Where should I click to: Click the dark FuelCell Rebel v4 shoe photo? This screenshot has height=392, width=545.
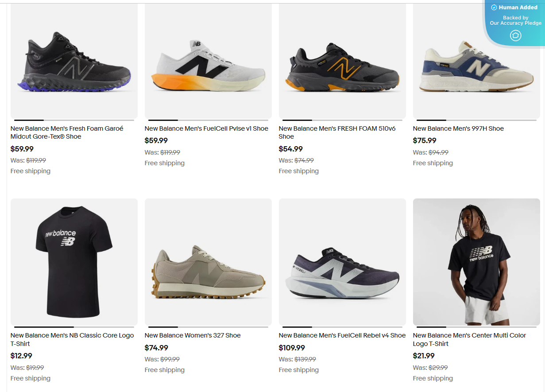(342, 261)
